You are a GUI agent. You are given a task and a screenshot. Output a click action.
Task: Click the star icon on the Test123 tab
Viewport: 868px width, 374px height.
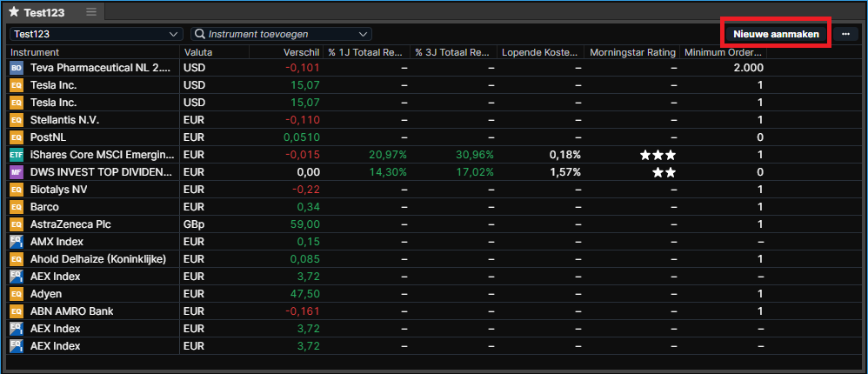[14, 11]
